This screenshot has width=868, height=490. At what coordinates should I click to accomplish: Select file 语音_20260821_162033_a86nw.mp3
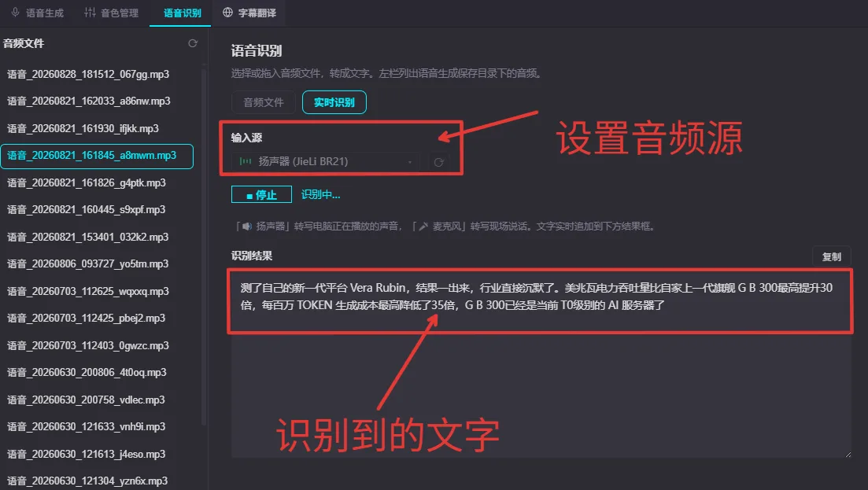point(98,101)
